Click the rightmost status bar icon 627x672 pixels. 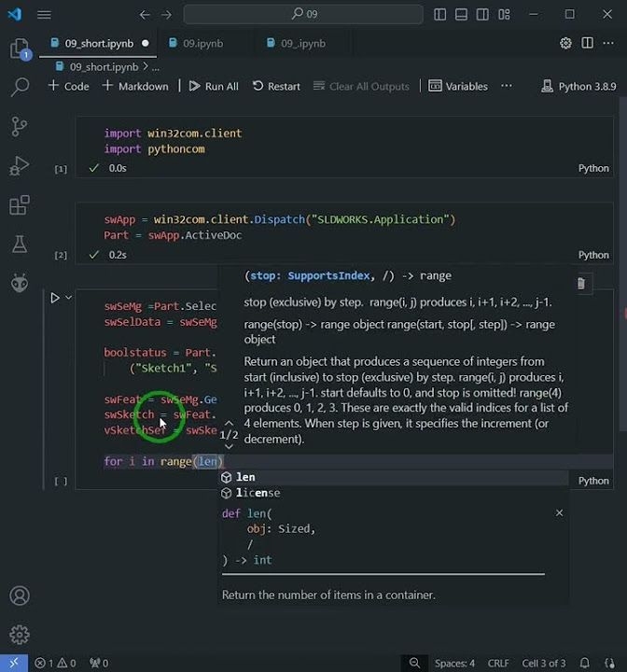click(609, 663)
